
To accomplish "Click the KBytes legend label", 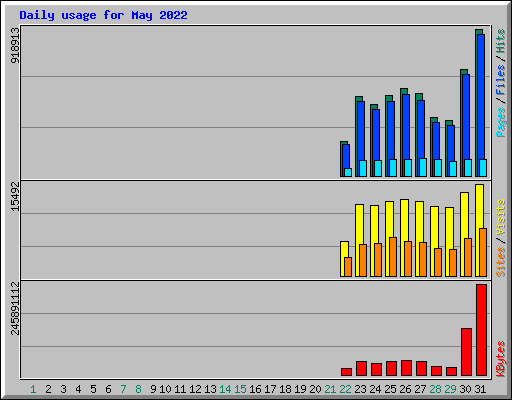I will 500,358.
